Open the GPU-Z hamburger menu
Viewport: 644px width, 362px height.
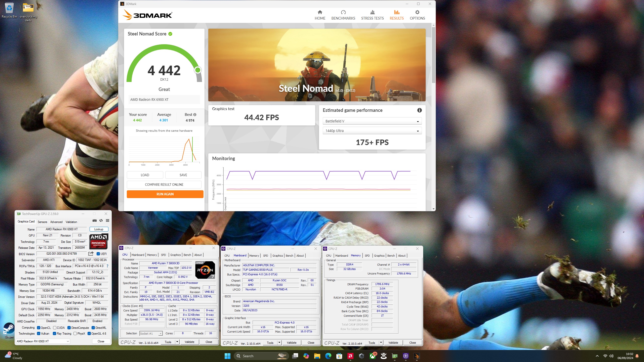107,220
